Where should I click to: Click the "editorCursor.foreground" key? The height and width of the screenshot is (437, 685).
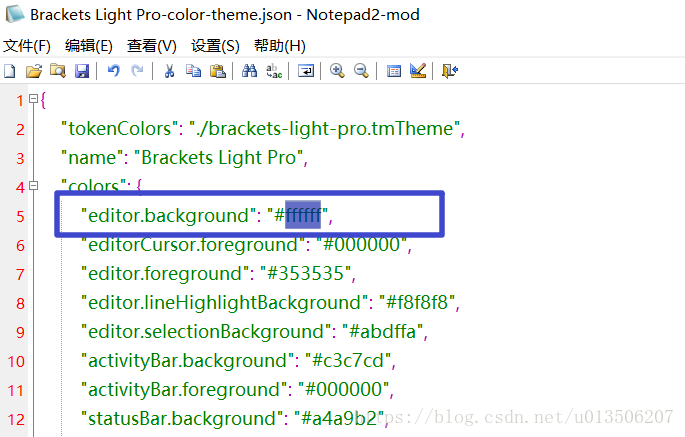pyautogui.click(x=193, y=245)
